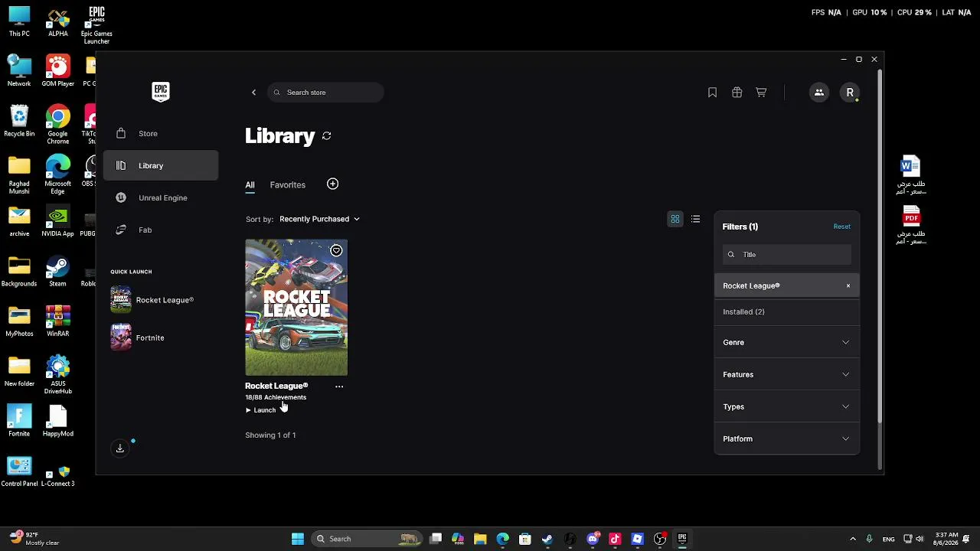Open the gift icon in the top bar

click(x=737, y=93)
